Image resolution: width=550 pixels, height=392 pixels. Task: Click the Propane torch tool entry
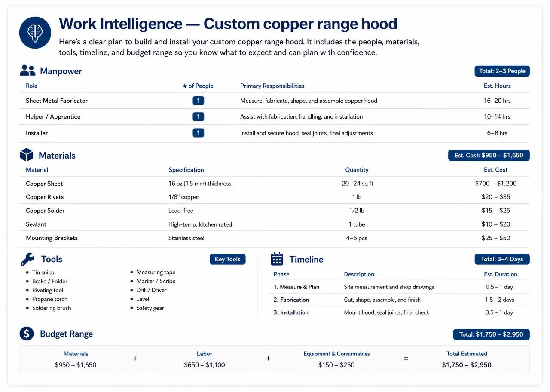(50, 299)
